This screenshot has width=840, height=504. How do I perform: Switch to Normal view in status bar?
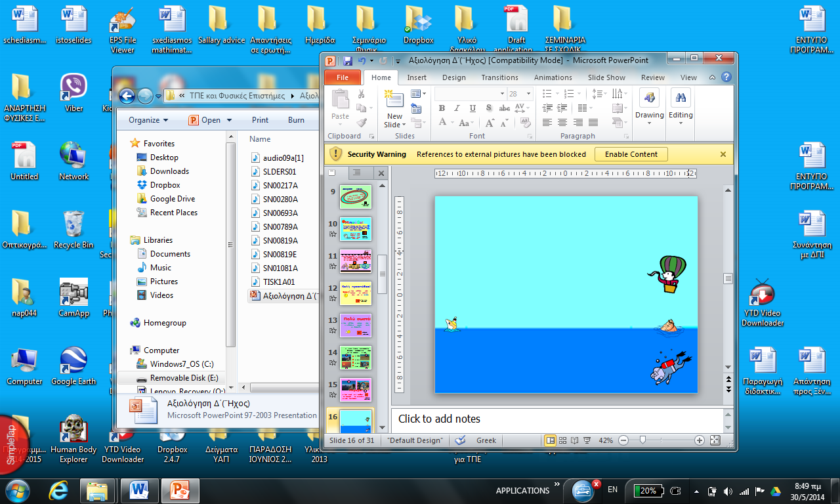(551, 440)
